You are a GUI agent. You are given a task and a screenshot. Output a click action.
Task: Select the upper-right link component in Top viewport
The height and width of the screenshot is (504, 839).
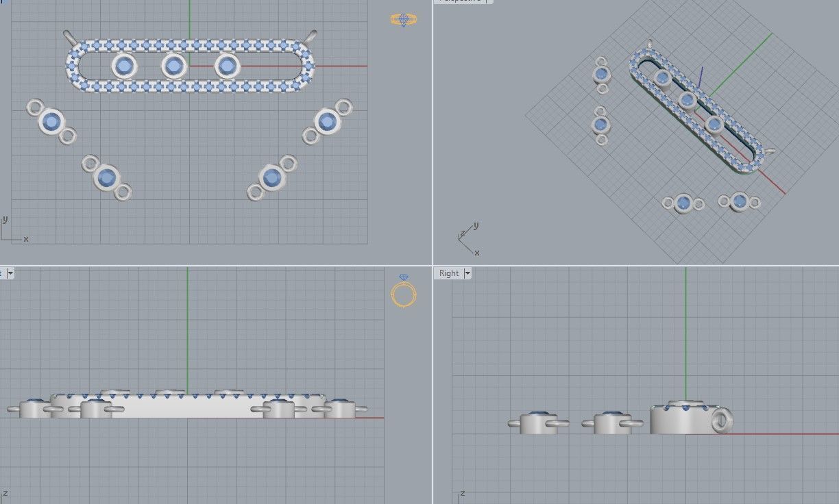[328, 121]
